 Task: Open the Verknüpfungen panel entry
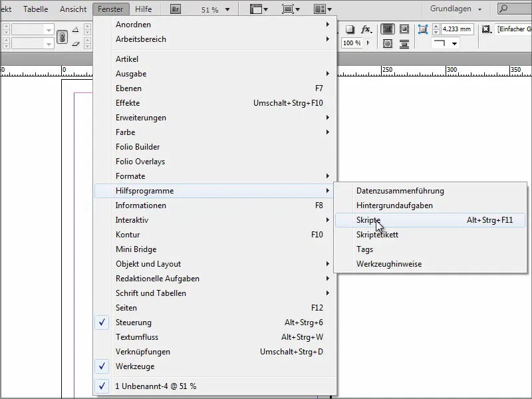pyautogui.click(x=215, y=352)
